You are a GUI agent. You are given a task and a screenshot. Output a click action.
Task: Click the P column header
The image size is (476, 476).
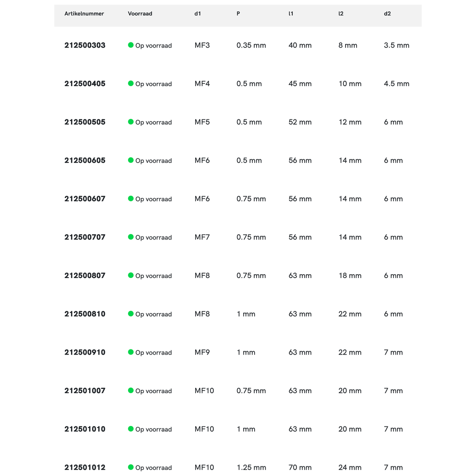coord(238,14)
